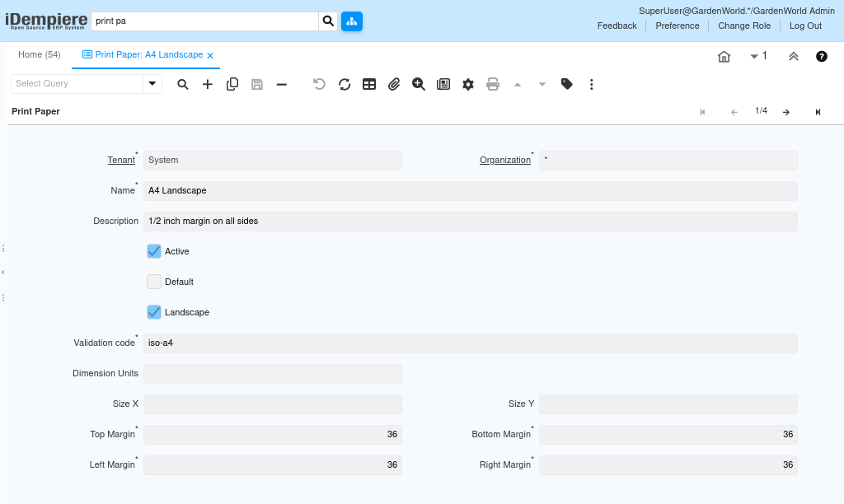Click the parent record up arrow

click(518, 85)
